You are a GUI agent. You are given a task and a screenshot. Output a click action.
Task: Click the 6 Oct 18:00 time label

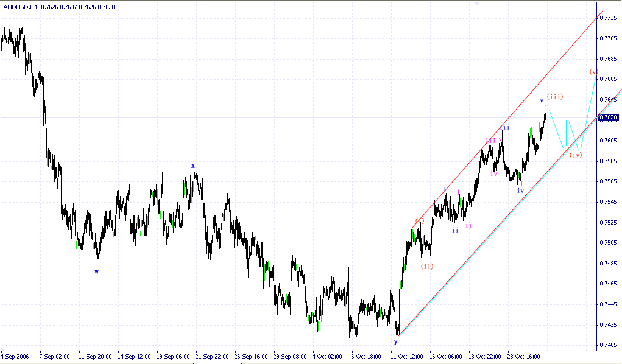click(366, 357)
